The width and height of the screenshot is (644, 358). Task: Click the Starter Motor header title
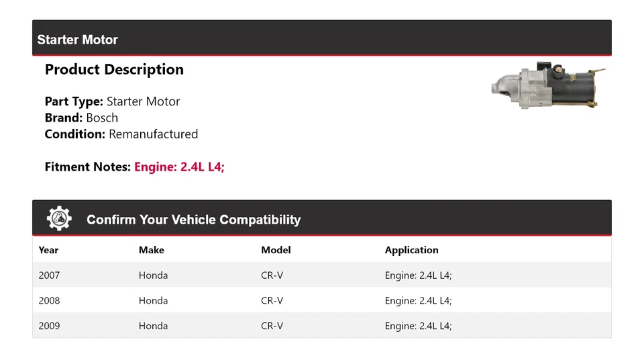(x=77, y=40)
